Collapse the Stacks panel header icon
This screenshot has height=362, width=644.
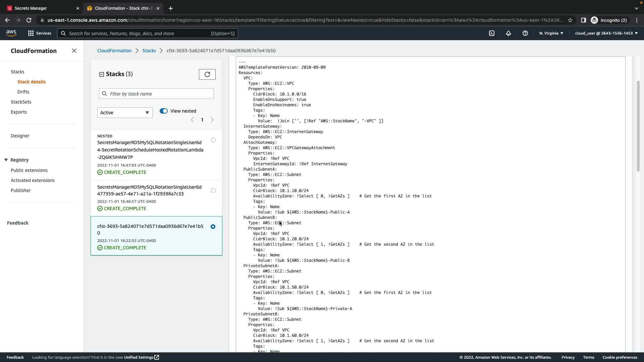[101, 74]
